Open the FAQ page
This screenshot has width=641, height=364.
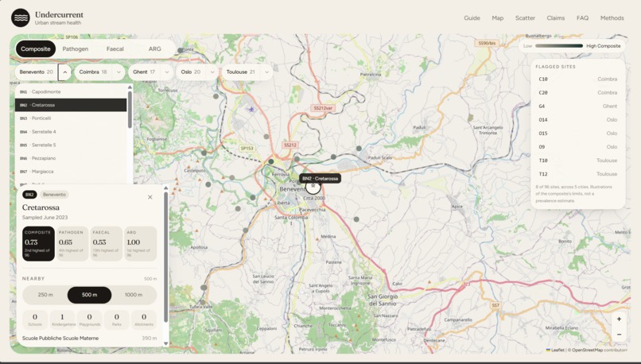tap(582, 18)
